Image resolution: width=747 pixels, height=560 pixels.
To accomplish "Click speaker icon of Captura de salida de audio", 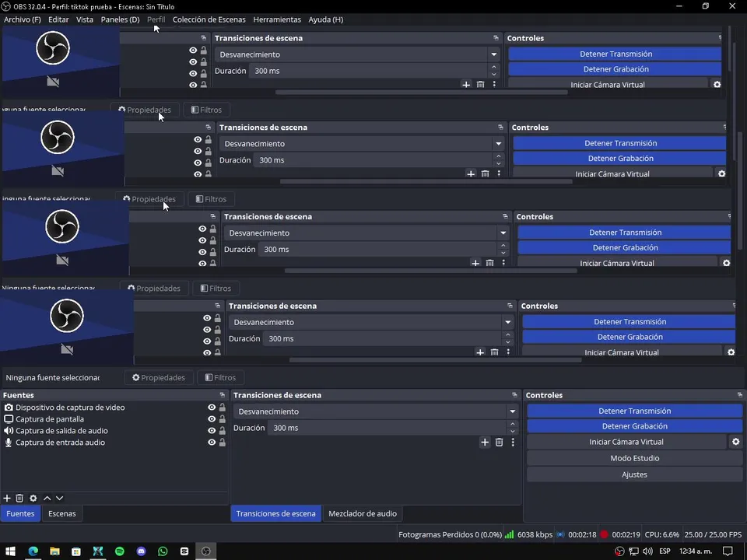I will 9,430.
